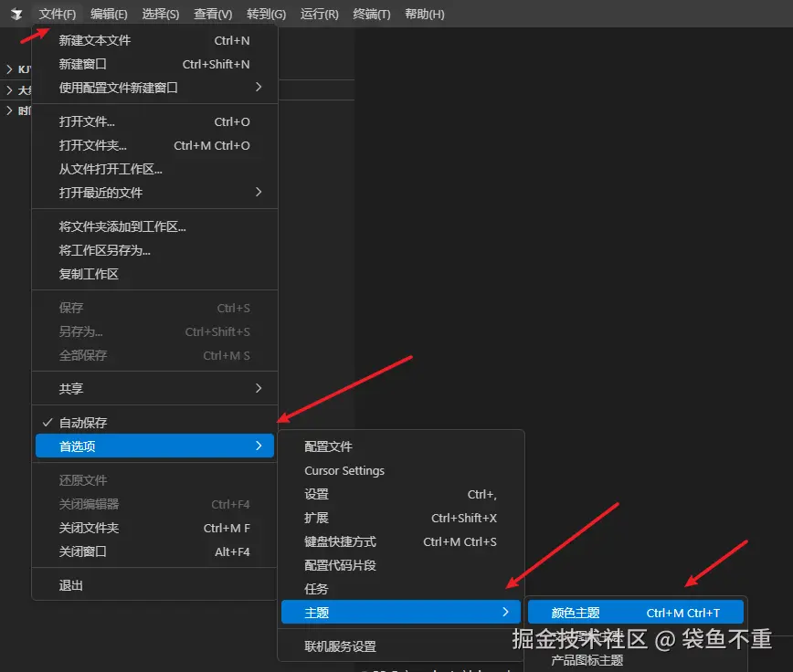Open the 运行(R) menu
Image resolution: width=793 pixels, height=672 pixels.
pos(319,14)
